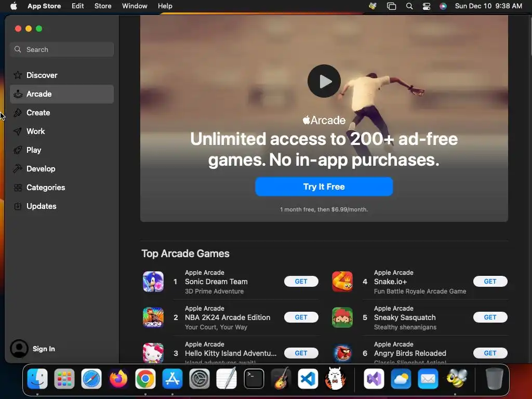Image resolution: width=532 pixels, height=399 pixels.
Task: Launch Visual Studio from the Dock
Action: pyautogui.click(x=374, y=378)
